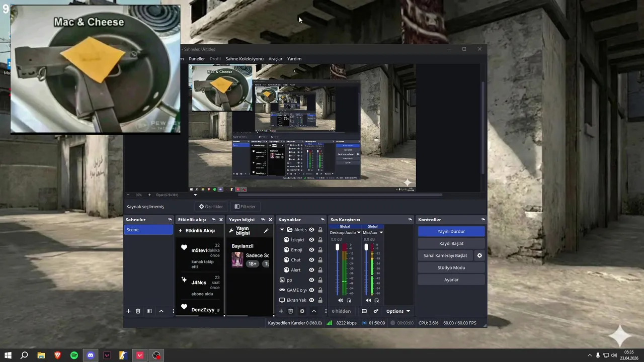Viewport: 644px width, 362px height.
Task: Open the Yardım menu
Action: (x=294, y=59)
